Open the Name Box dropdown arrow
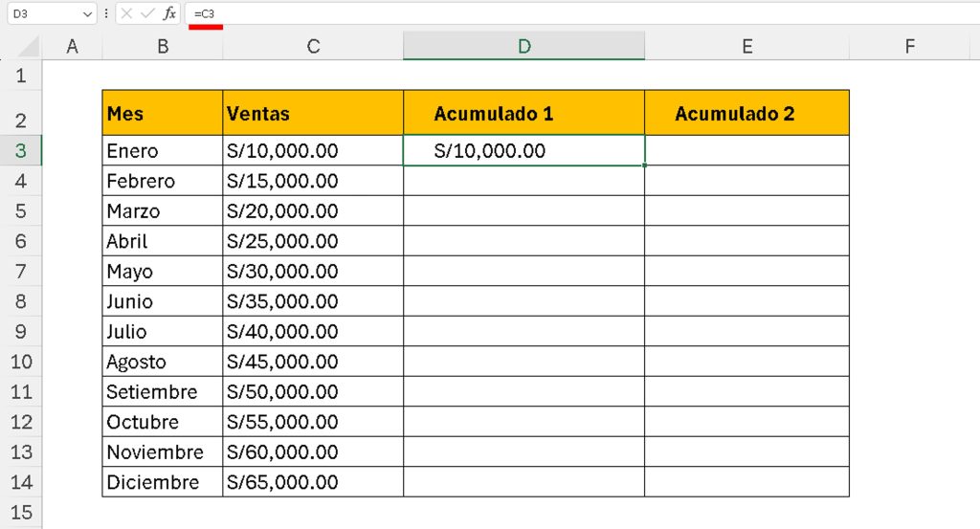980x529 pixels. click(89, 13)
